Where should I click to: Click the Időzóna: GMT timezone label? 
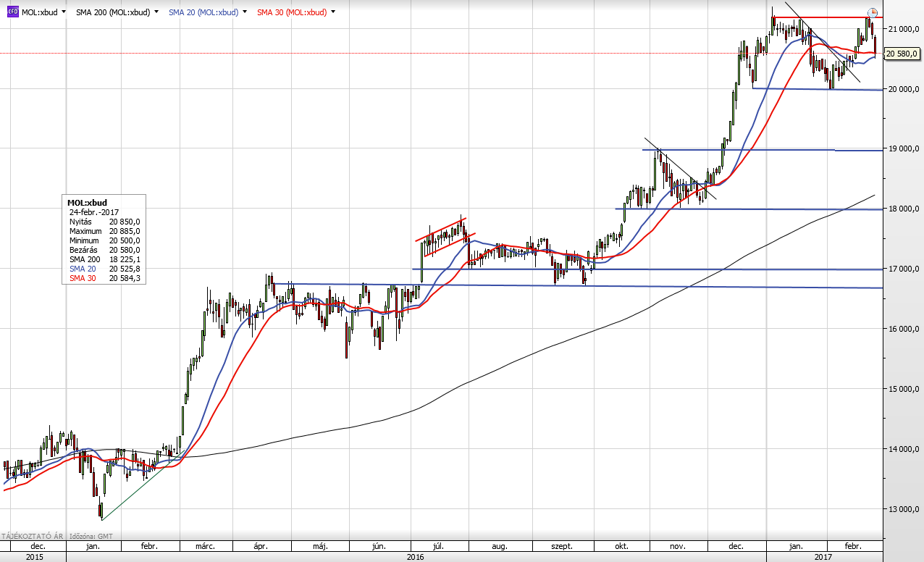coord(90,537)
